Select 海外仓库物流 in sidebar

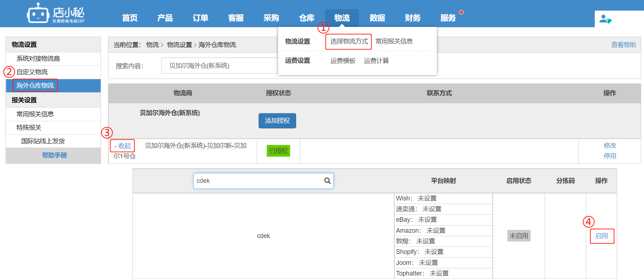click(x=53, y=86)
